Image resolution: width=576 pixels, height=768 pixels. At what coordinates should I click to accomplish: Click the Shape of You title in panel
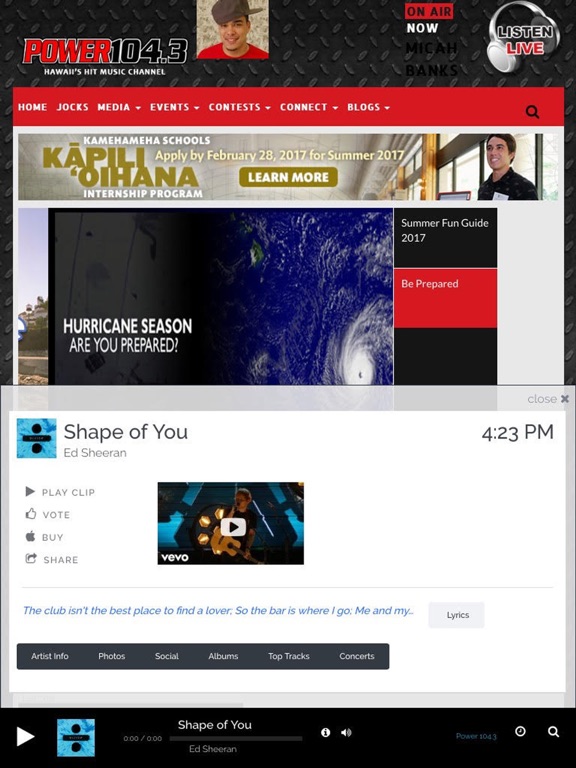pos(126,432)
